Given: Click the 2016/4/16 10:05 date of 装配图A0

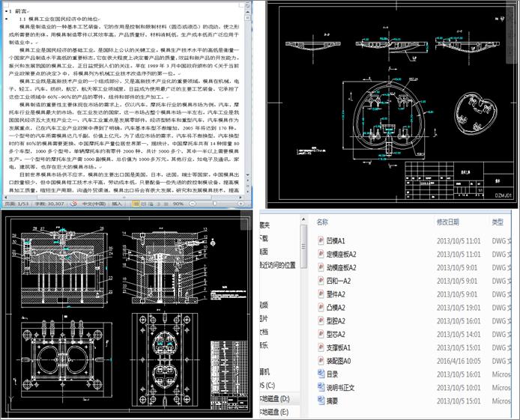Looking at the screenshot, I should (x=459, y=361).
